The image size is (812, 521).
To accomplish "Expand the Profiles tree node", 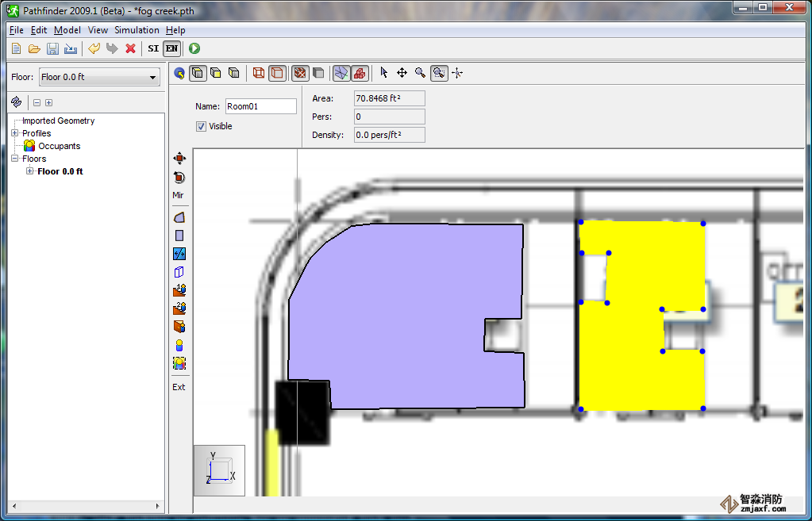I will point(15,133).
